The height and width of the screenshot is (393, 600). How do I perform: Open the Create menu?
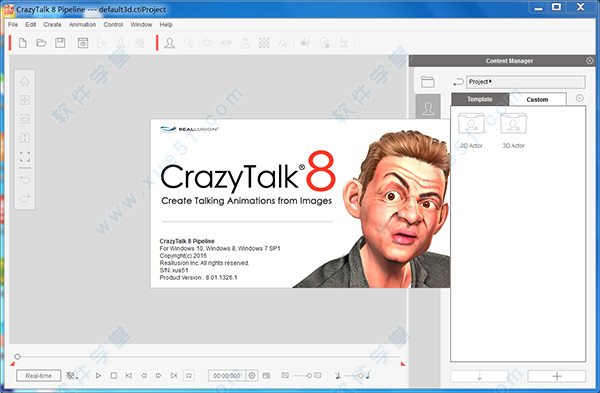click(52, 24)
